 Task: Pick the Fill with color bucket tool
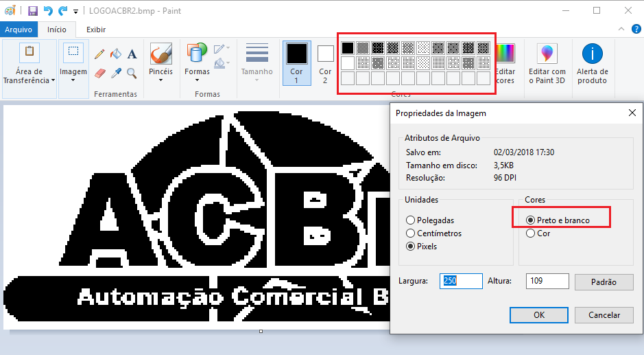116,54
